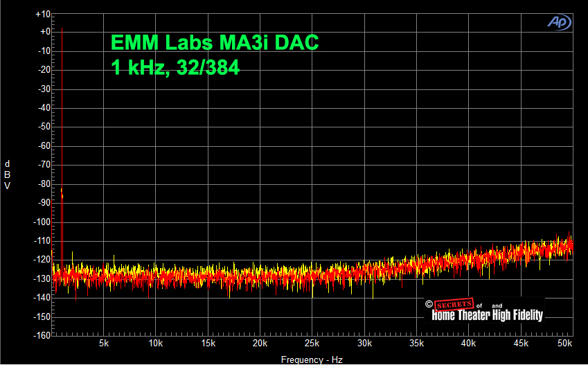Click the '-150' y-axis tick label

(42, 317)
